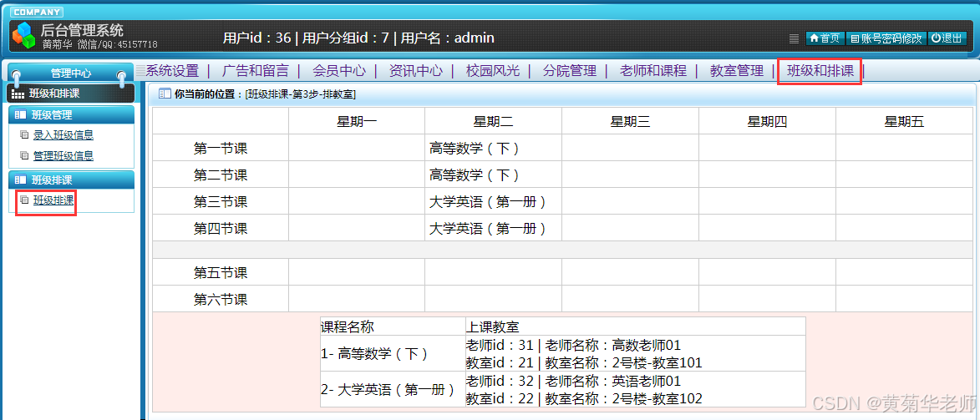Open 管理班级信息 link
980x420 pixels.
pos(63,155)
